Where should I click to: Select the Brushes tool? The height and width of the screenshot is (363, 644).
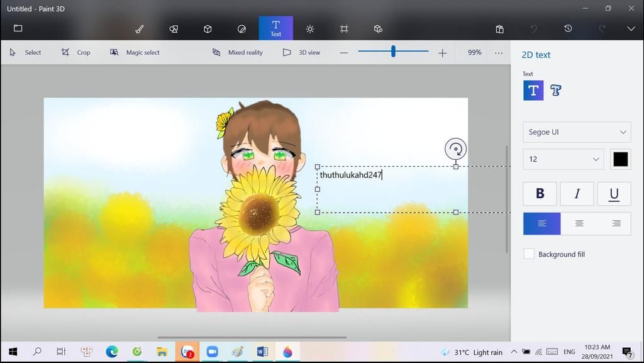[139, 29]
